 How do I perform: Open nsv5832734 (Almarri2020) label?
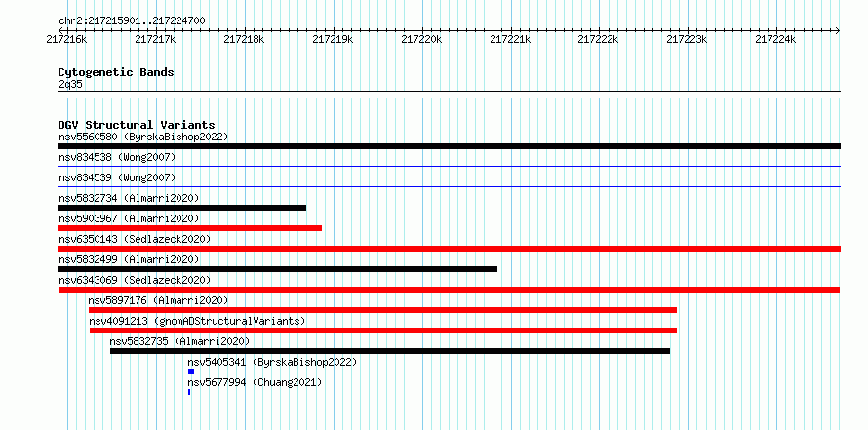point(129,198)
